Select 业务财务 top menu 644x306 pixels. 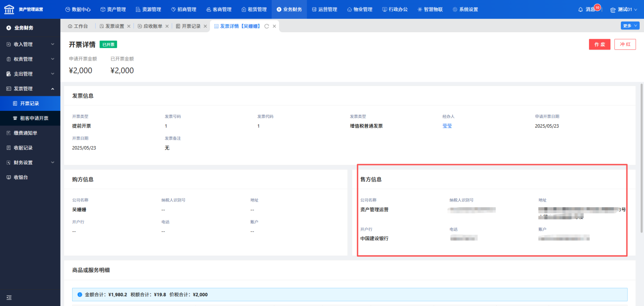(x=289, y=9)
